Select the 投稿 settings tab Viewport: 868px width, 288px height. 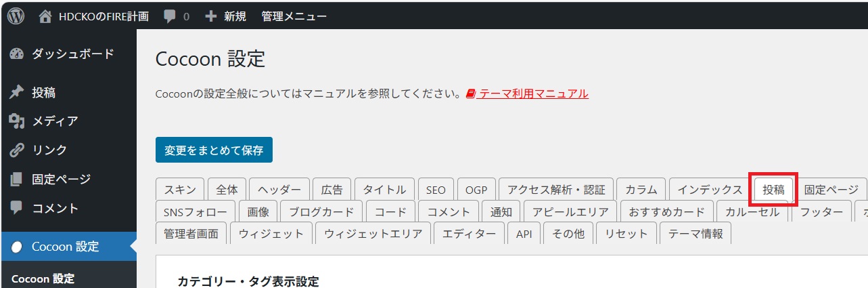[x=773, y=190]
